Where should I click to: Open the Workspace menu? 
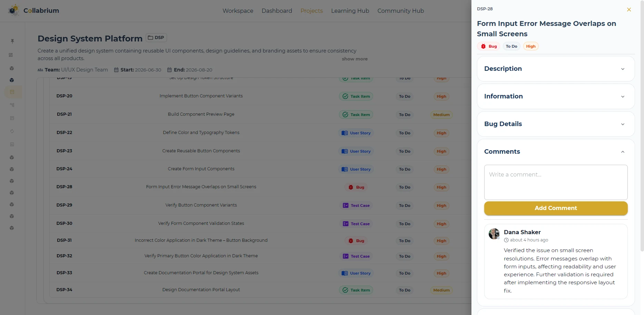click(238, 11)
